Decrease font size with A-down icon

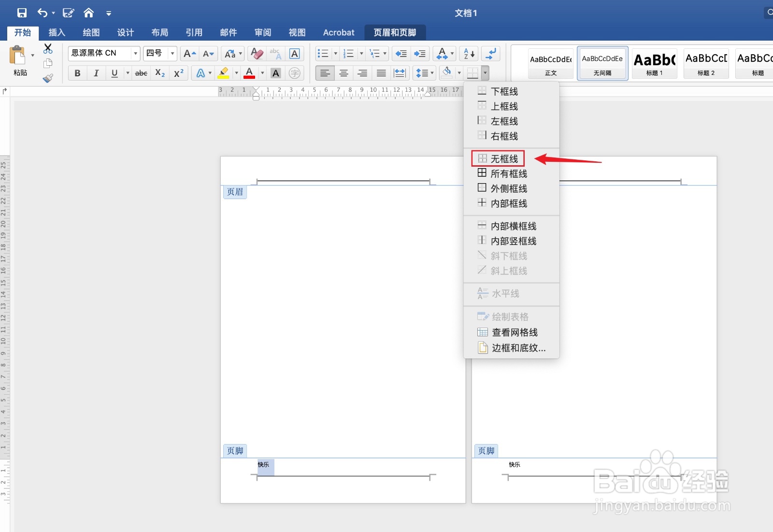208,54
